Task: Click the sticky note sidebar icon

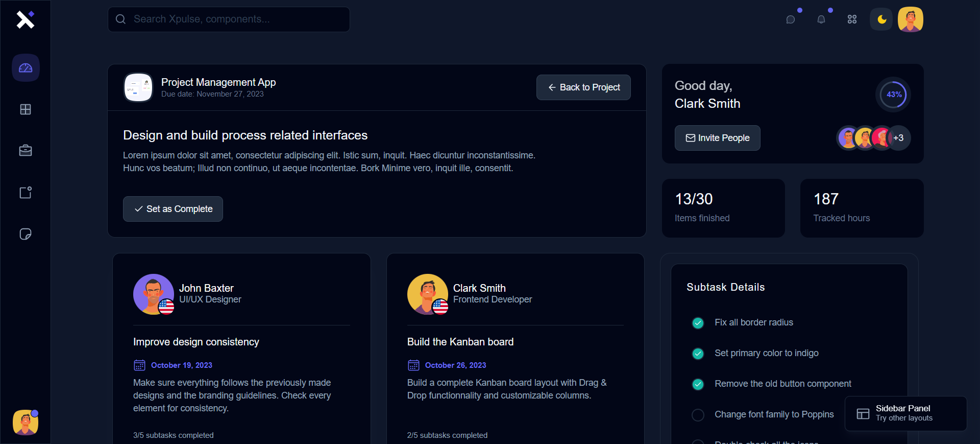Action: (x=26, y=234)
